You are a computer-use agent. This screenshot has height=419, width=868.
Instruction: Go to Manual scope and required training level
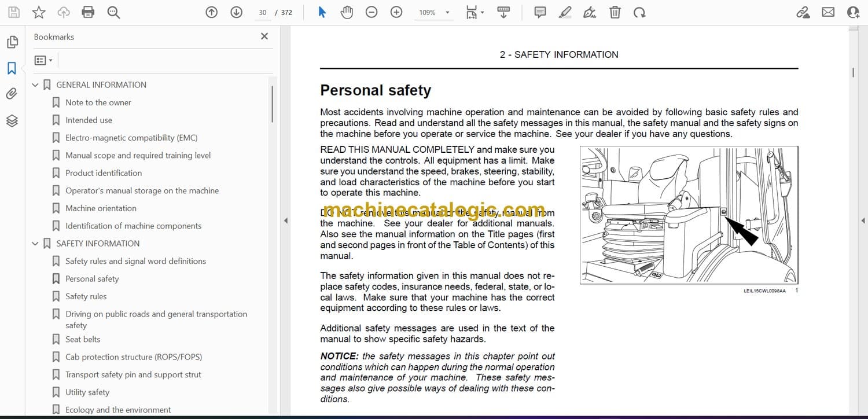click(x=138, y=155)
